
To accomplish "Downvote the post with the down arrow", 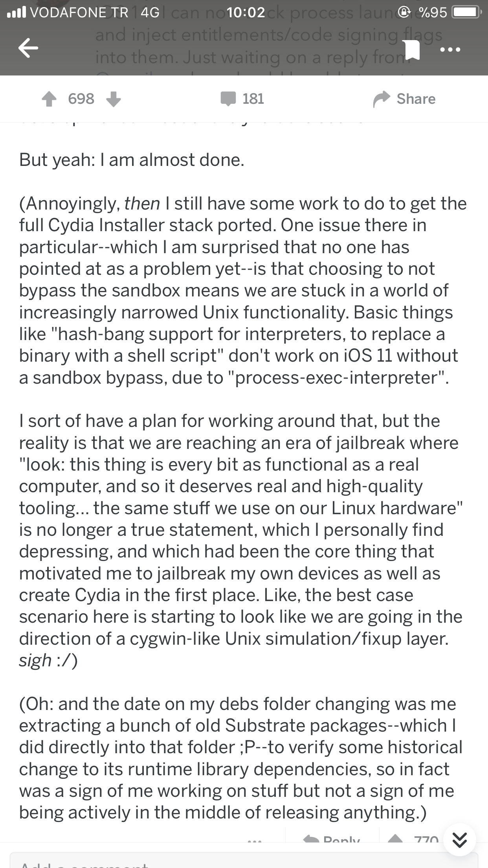I will pyautogui.click(x=114, y=99).
